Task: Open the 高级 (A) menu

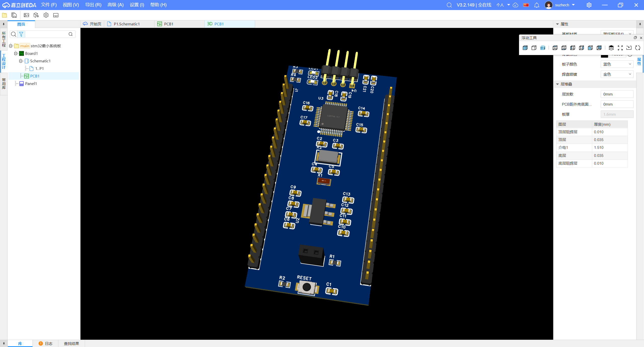Action: pyautogui.click(x=115, y=5)
